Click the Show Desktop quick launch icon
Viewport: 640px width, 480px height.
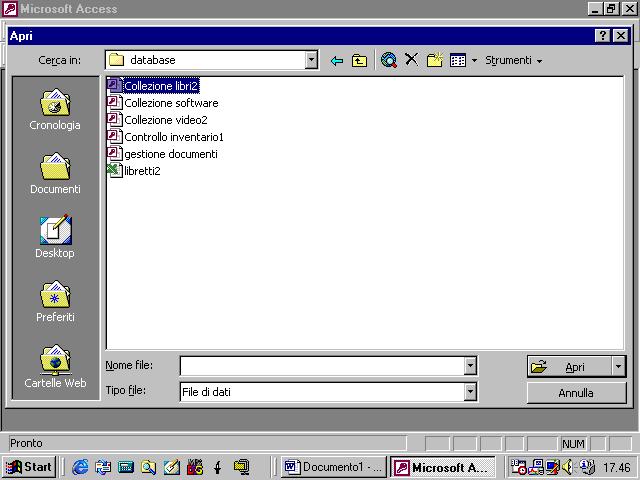tap(171, 467)
